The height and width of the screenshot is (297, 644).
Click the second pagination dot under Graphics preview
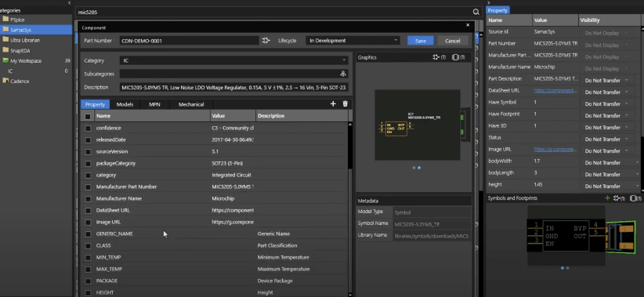pos(419,168)
